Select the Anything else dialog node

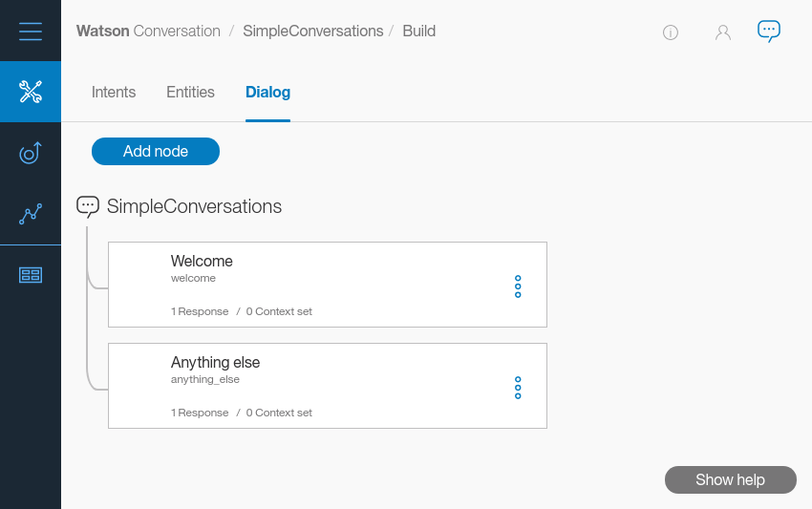click(315, 386)
